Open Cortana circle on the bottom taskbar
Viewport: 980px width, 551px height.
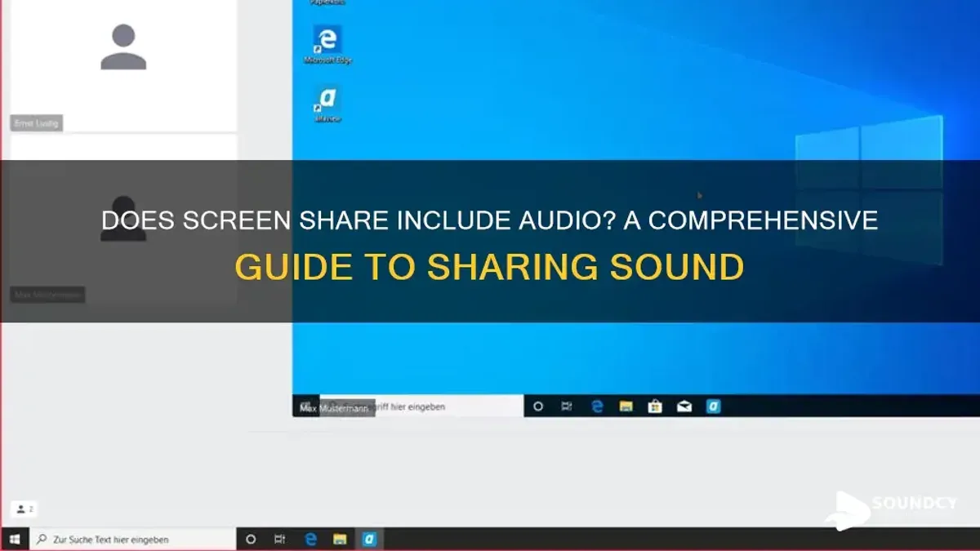coord(251,540)
